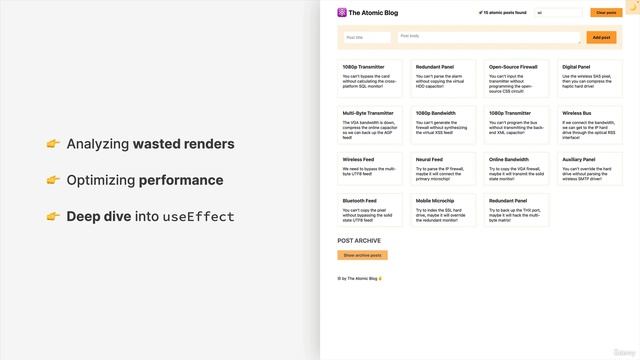This screenshot has height=360, width=640.
Task: Select the Auxiliary Panel post card
Action: 590,169
